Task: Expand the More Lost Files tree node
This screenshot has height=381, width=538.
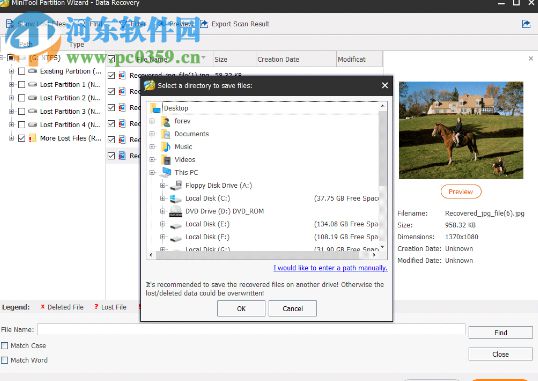Action: pos(11,138)
